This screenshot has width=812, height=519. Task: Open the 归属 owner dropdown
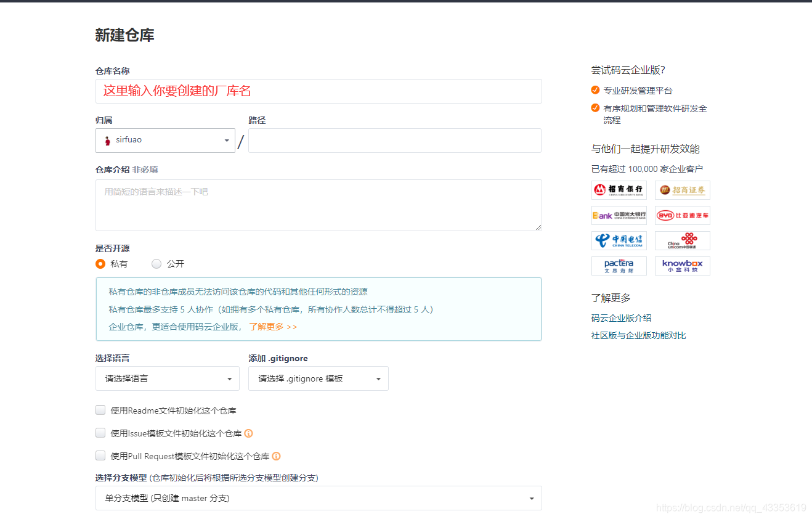coord(226,140)
